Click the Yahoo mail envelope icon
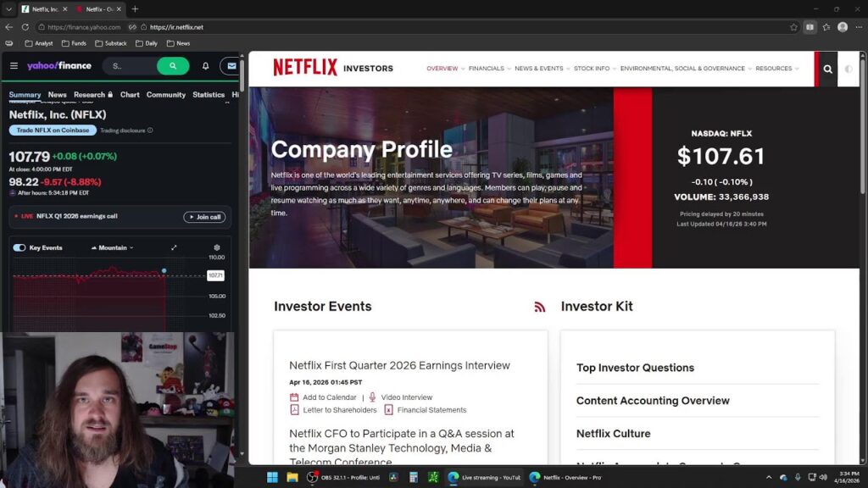The image size is (868, 488). pos(231,66)
